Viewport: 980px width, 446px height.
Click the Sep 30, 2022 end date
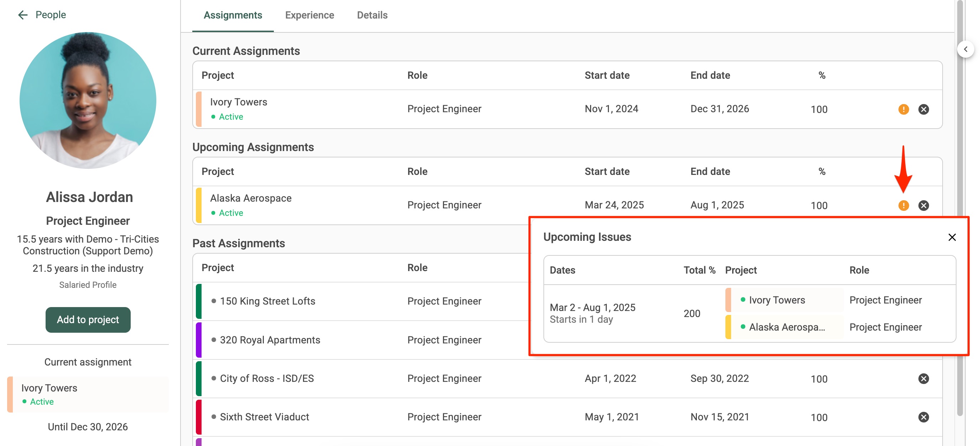tap(719, 378)
